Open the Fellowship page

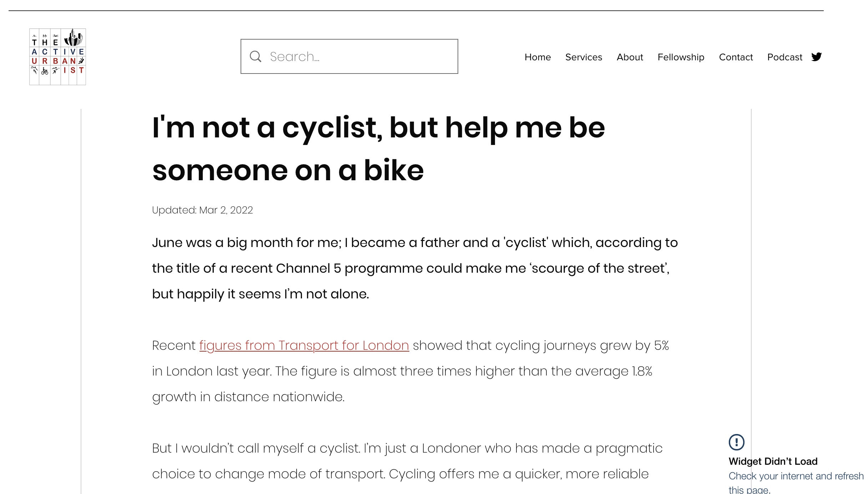click(681, 57)
